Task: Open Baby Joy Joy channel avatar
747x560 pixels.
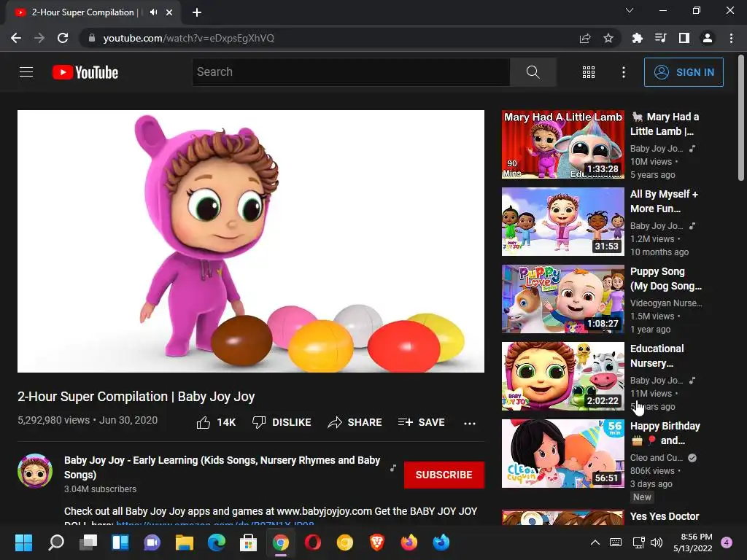Action: (x=35, y=471)
